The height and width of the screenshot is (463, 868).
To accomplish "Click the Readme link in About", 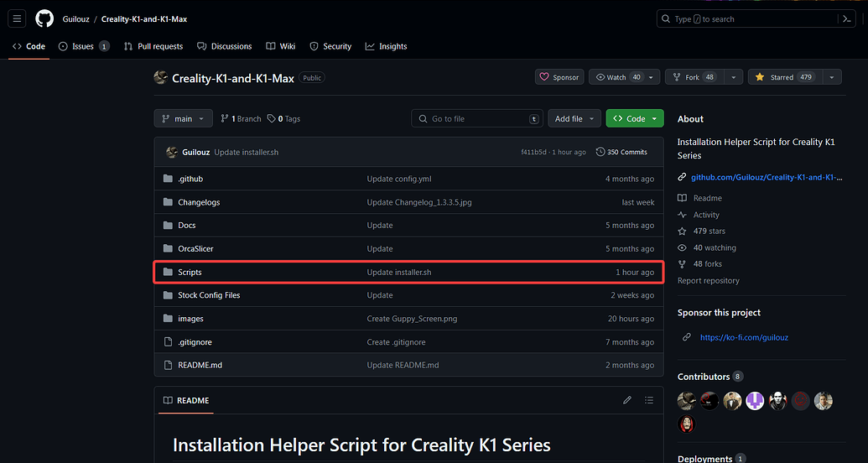I will [708, 198].
